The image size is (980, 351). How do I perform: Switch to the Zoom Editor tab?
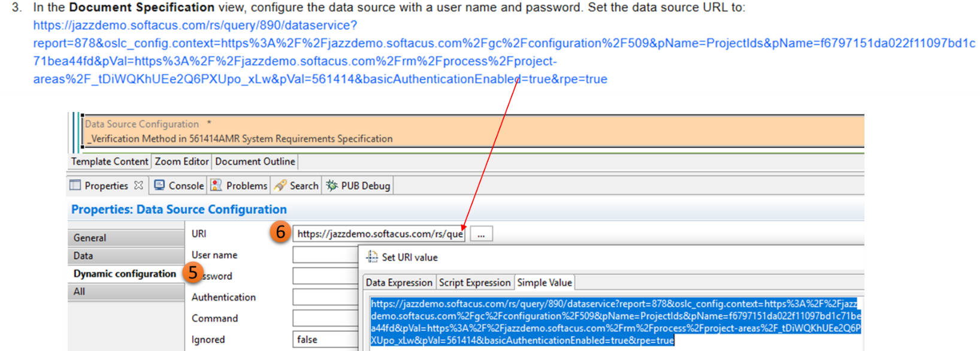point(182,162)
